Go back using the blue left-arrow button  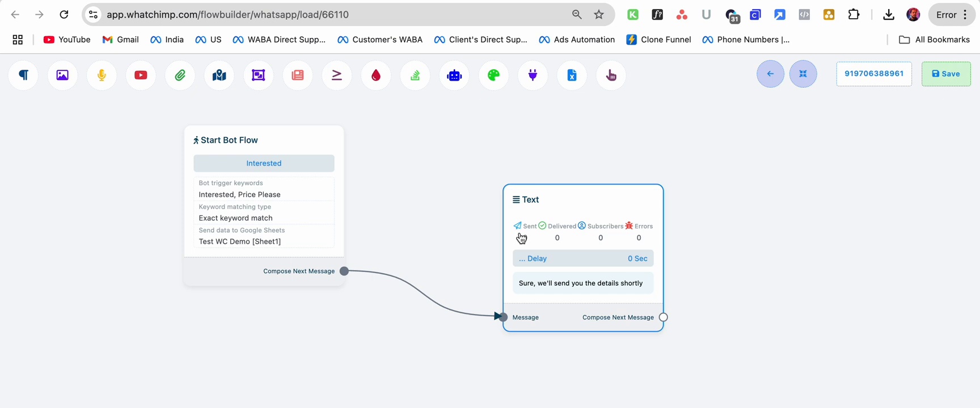click(771, 74)
